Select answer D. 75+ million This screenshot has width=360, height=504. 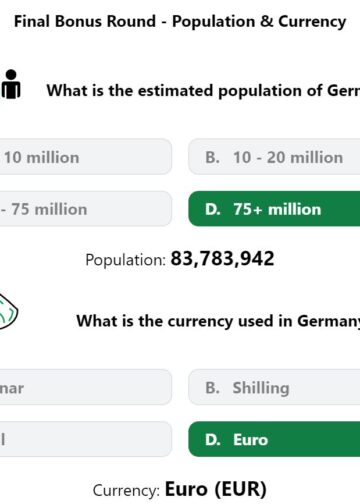click(274, 209)
